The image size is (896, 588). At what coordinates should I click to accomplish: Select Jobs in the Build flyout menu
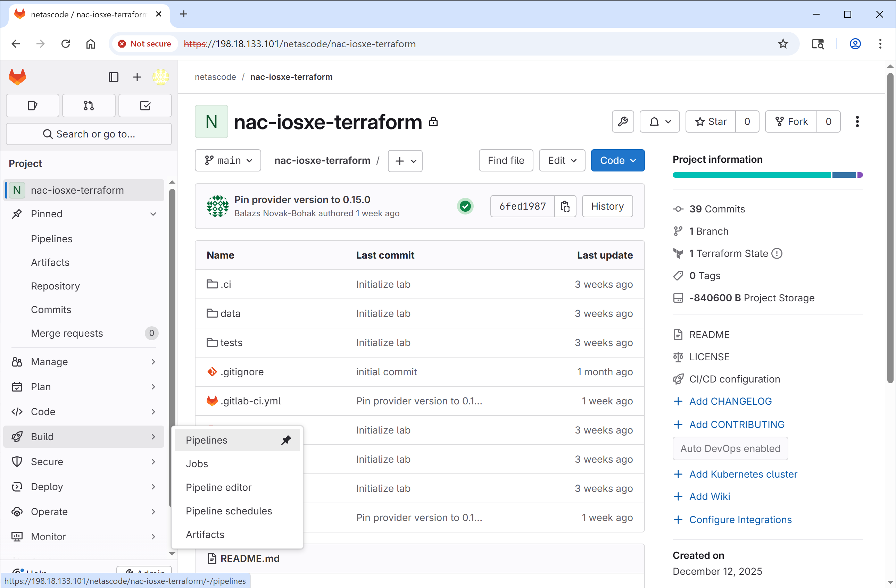(237, 464)
